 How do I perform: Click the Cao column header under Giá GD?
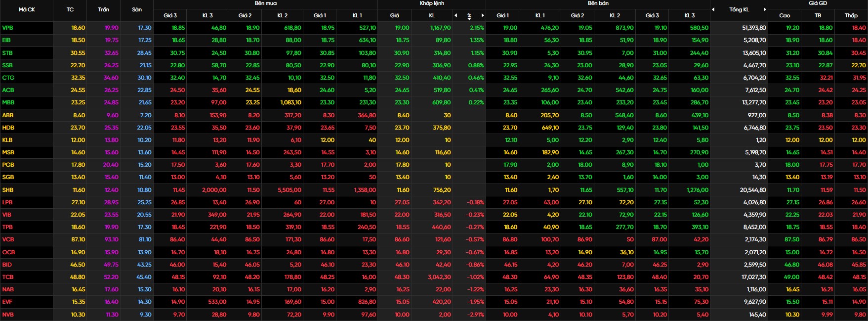(785, 15)
